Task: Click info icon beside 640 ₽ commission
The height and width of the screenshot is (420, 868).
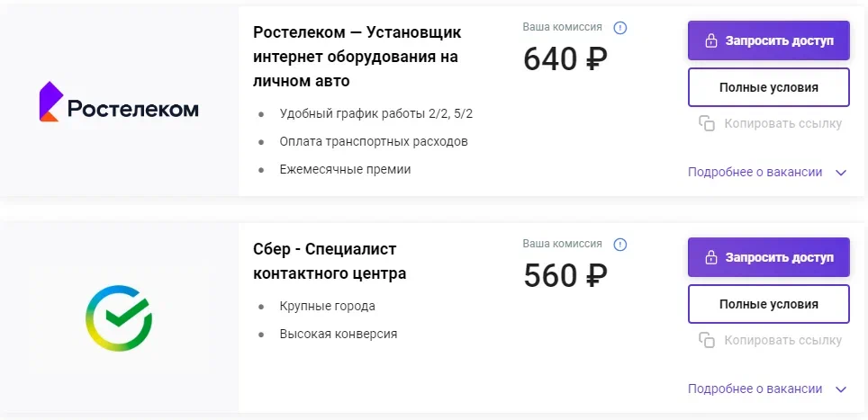Action: click(620, 28)
